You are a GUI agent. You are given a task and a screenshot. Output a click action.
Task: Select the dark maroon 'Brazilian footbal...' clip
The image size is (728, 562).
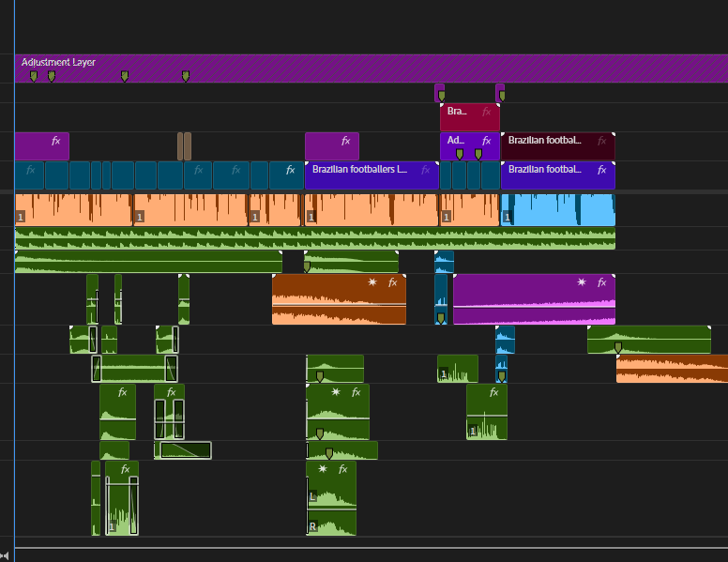click(558, 146)
